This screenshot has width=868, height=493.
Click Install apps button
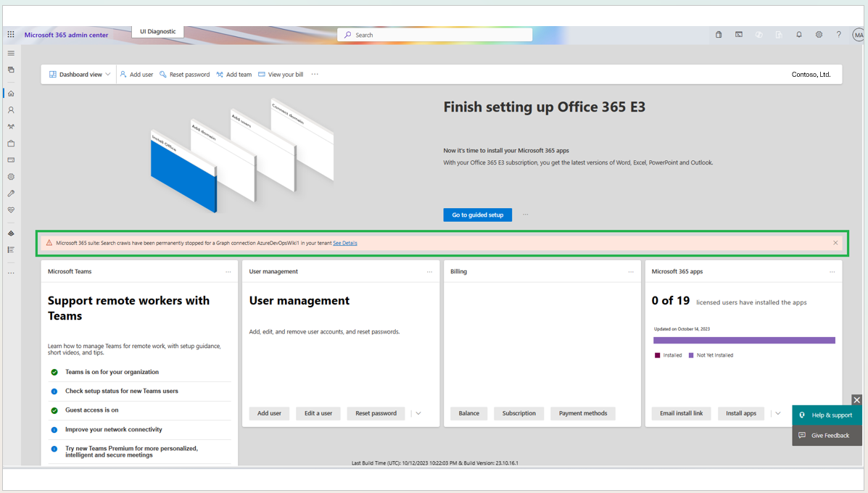[x=741, y=413]
